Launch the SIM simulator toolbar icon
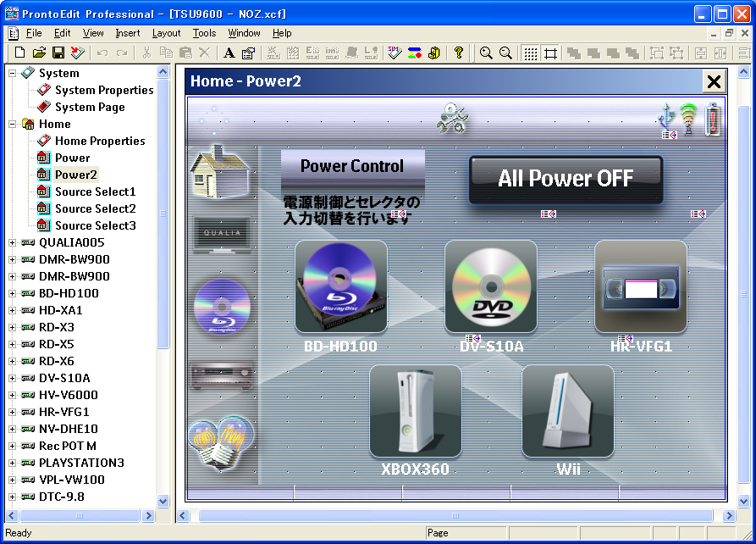Screen dimensions: 756x544 click(395, 53)
